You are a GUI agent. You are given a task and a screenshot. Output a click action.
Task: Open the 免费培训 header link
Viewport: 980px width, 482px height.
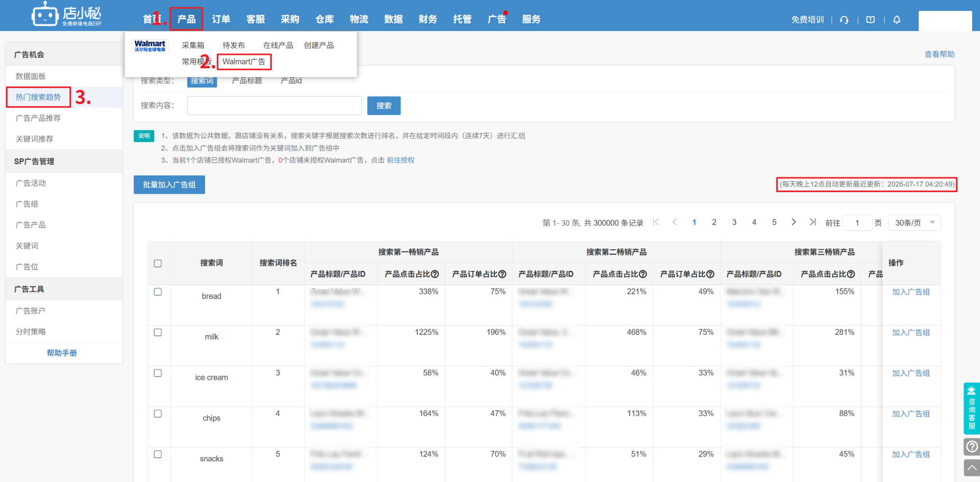pos(807,20)
